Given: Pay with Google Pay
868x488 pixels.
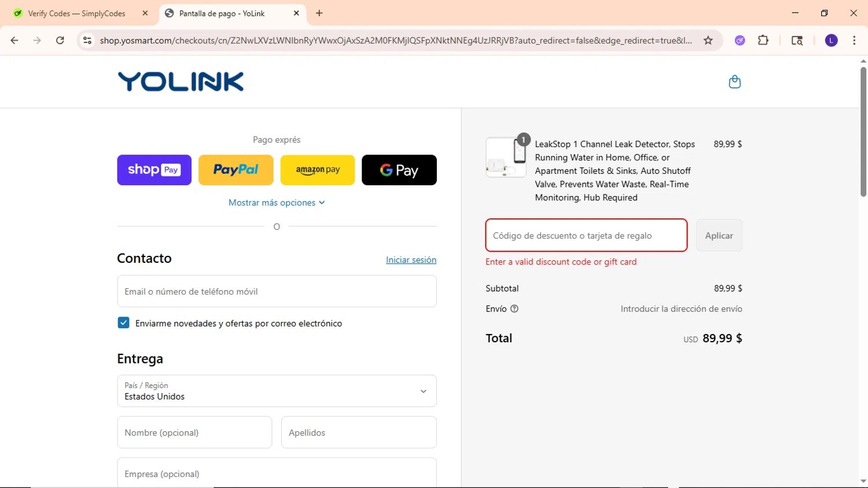Looking at the screenshot, I should pos(399,170).
